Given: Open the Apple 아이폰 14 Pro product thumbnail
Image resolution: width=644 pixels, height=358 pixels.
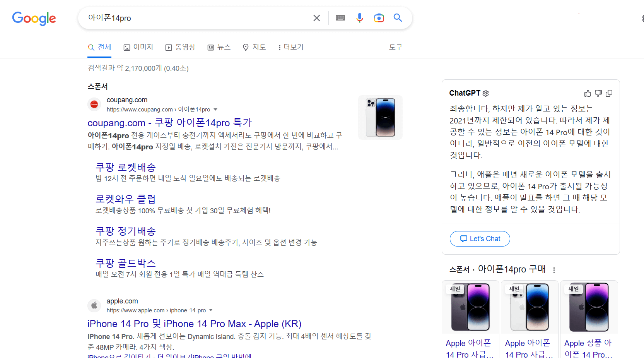Looking at the screenshot, I should click(470, 307).
